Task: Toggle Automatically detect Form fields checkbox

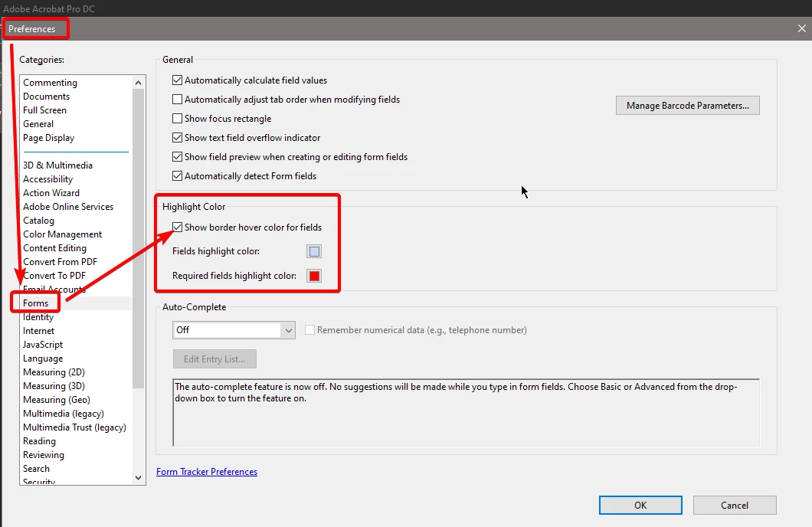Action: 177,176
